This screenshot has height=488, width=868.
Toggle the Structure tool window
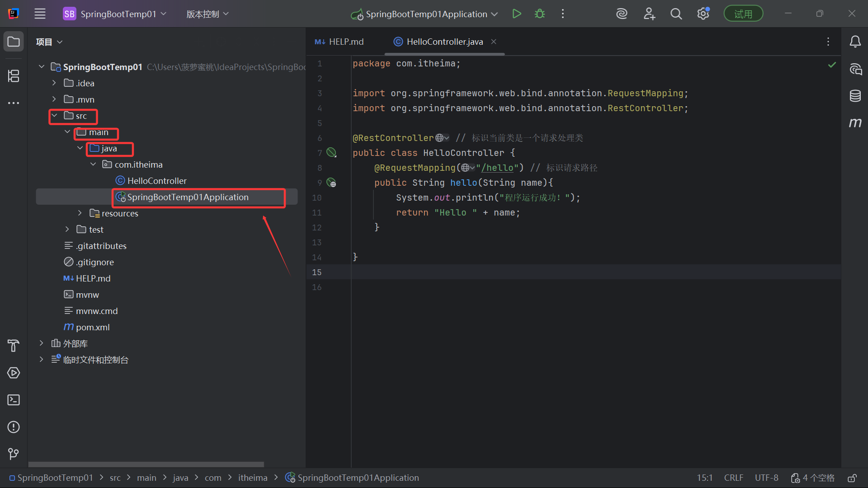(14, 76)
